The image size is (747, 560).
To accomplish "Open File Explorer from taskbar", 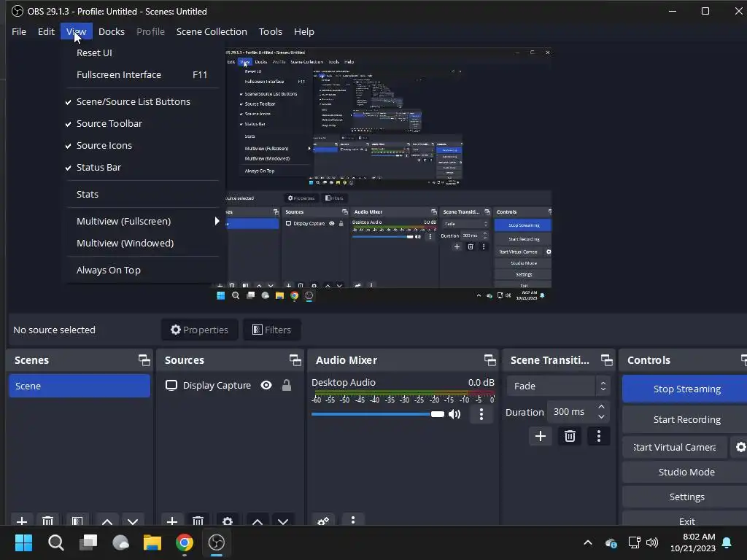I will click(152, 542).
